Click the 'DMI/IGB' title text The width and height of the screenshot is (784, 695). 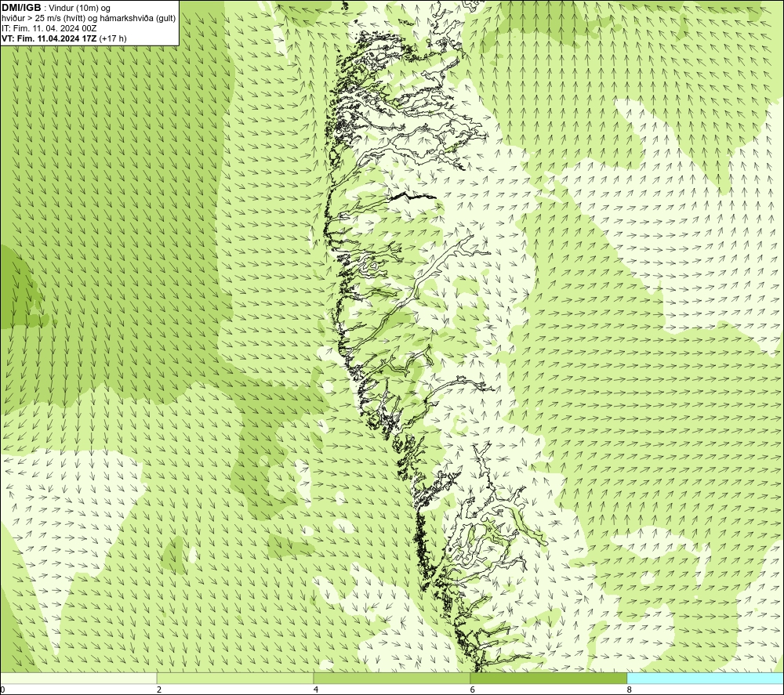(x=21, y=8)
